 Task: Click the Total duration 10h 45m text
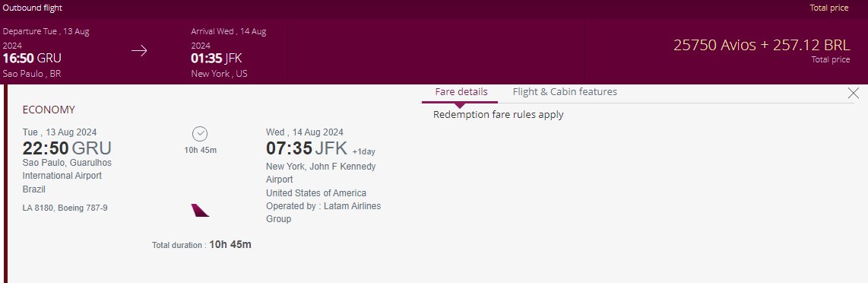point(201,244)
